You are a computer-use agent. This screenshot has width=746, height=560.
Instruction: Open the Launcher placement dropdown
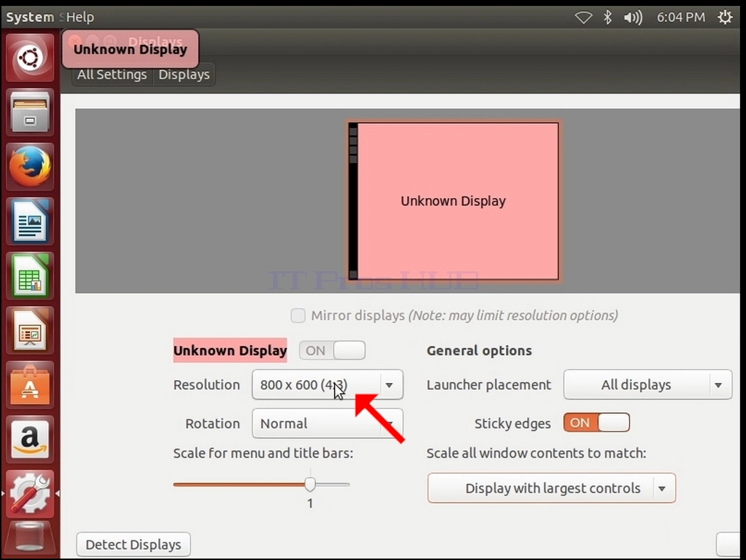tap(647, 384)
